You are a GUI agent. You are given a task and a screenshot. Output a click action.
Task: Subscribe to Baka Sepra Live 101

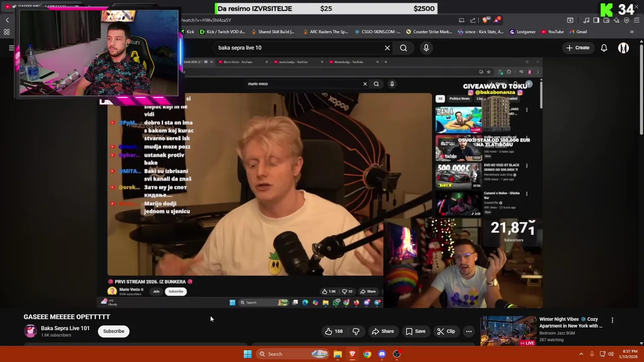(x=114, y=331)
